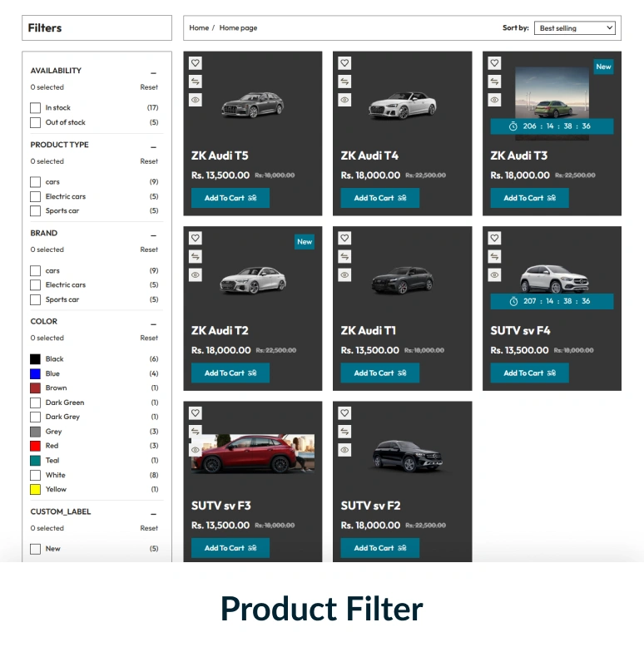Add ZK Audi T5 to wishlist
This screenshot has width=644, height=652.
pos(195,63)
